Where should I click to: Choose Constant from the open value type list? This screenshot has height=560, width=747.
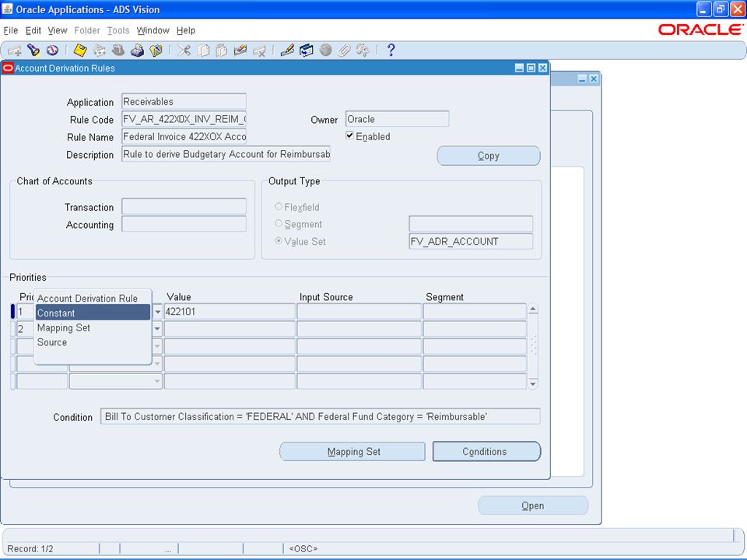coord(93,313)
